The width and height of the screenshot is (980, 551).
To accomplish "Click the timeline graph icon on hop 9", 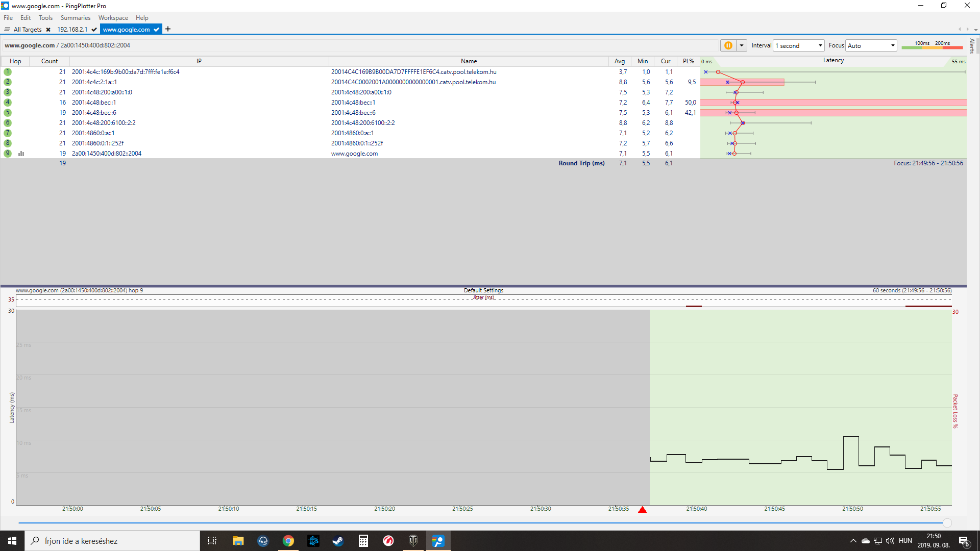I will click(x=21, y=154).
